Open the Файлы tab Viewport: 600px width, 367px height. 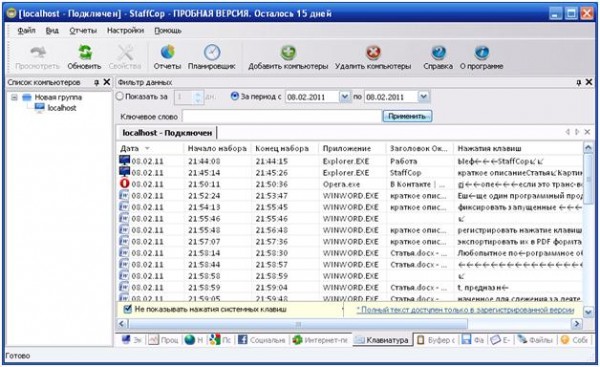point(535,340)
